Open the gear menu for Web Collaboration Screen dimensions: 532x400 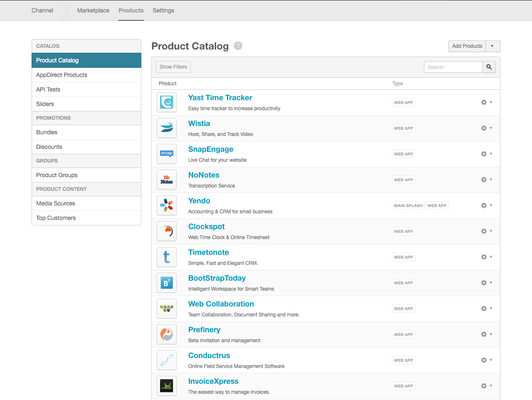[486, 309]
